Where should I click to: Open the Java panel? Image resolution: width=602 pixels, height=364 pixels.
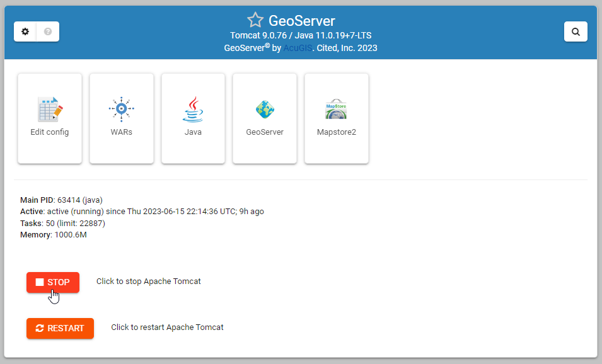pos(193,118)
